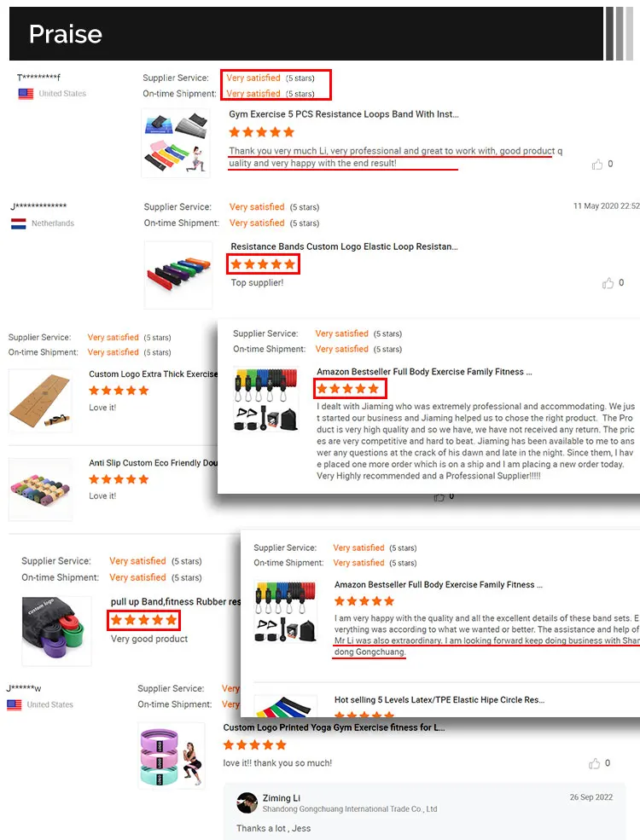Click the resistance loops band product thumbnail

click(x=176, y=143)
